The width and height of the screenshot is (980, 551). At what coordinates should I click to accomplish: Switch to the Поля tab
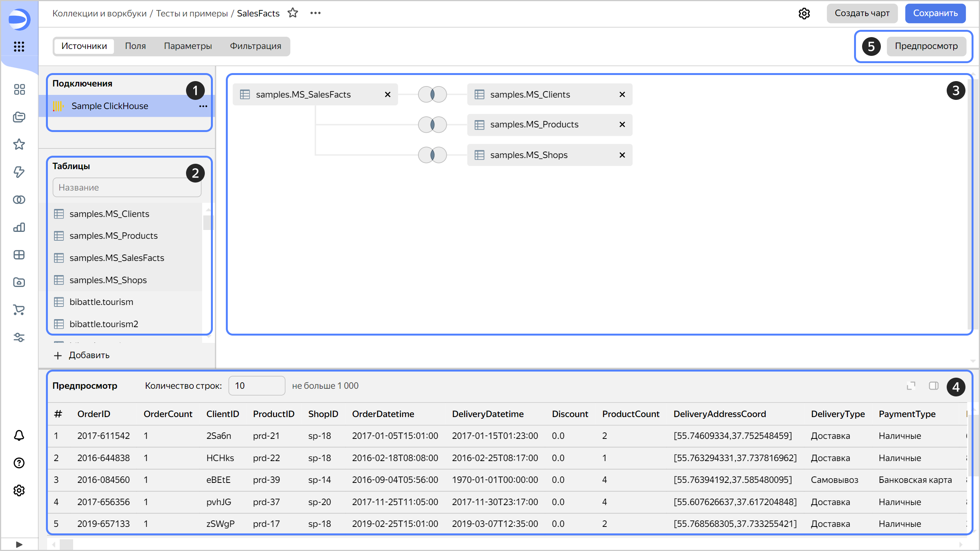point(135,46)
